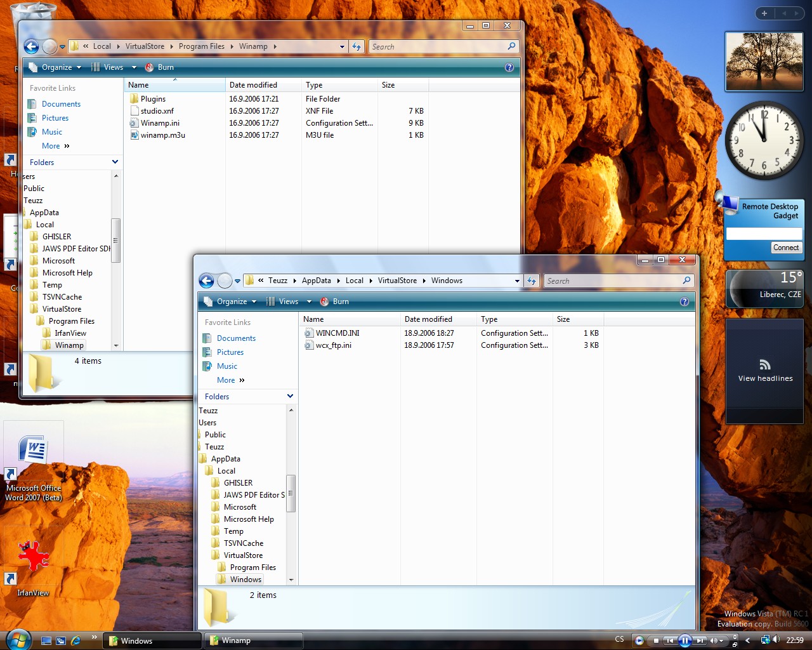Sort by Date modified in the Winamp window
This screenshot has height=650, width=812.
pyautogui.click(x=263, y=85)
